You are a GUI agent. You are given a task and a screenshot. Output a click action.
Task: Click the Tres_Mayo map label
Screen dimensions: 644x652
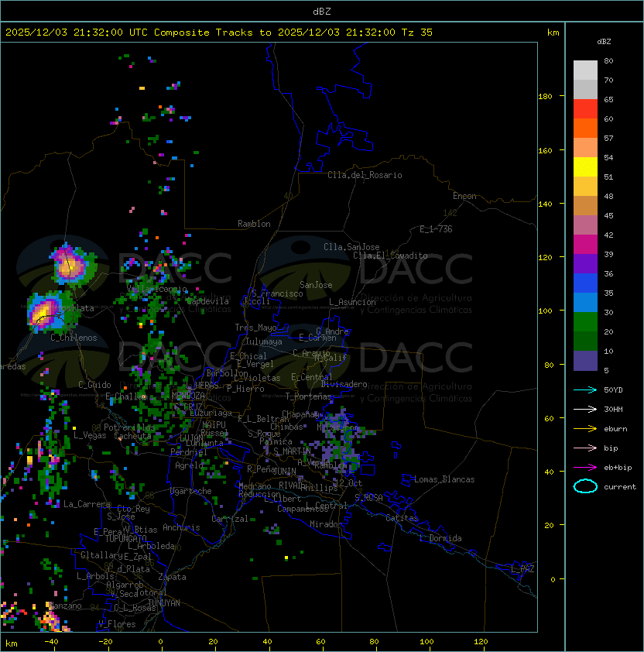pos(255,328)
